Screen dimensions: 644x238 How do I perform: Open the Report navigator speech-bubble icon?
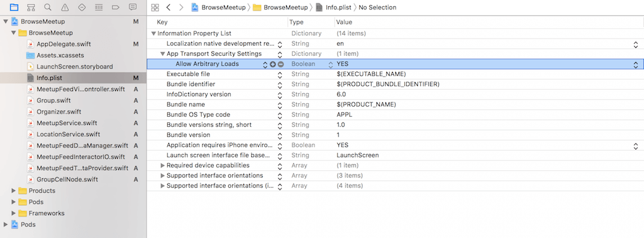click(132, 7)
